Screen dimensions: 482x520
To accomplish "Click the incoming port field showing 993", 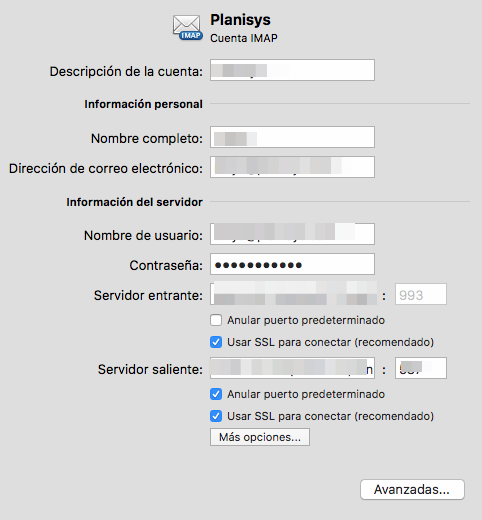I will click(x=421, y=294).
